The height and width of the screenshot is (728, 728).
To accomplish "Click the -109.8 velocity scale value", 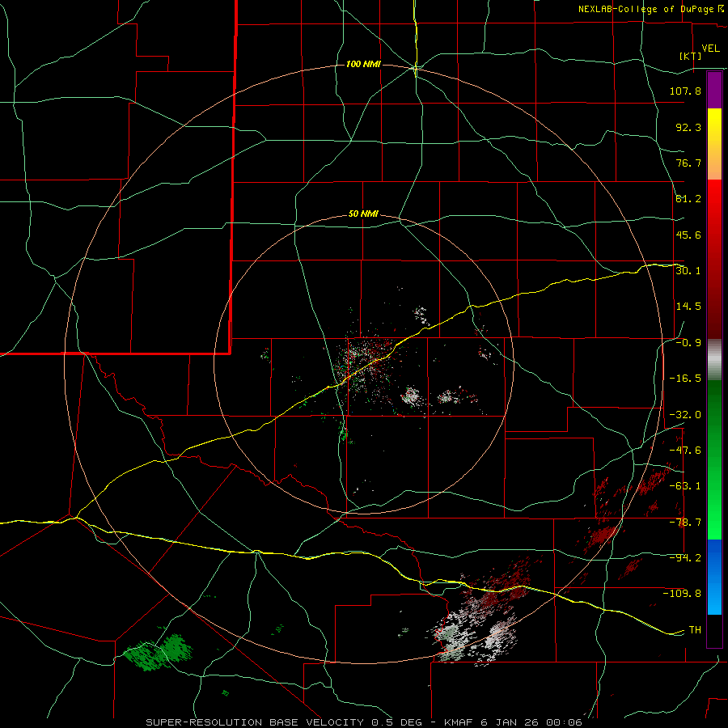I will (682, 594).
